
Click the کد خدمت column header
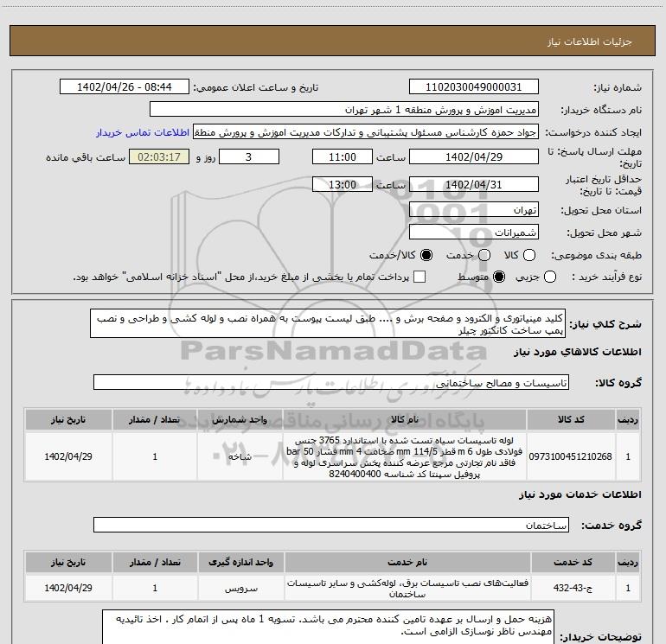coord(573,562)
